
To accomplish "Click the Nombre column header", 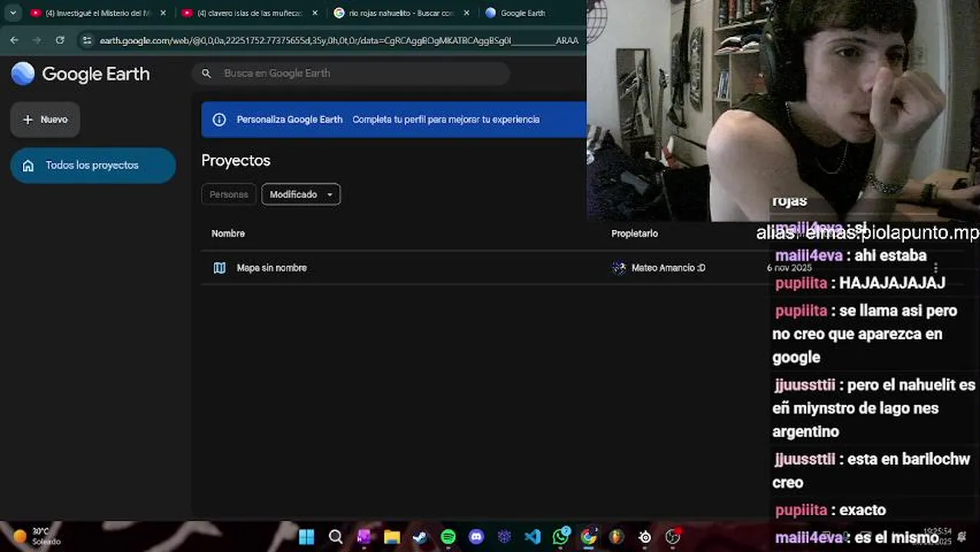I will click(x=228, y=233).
